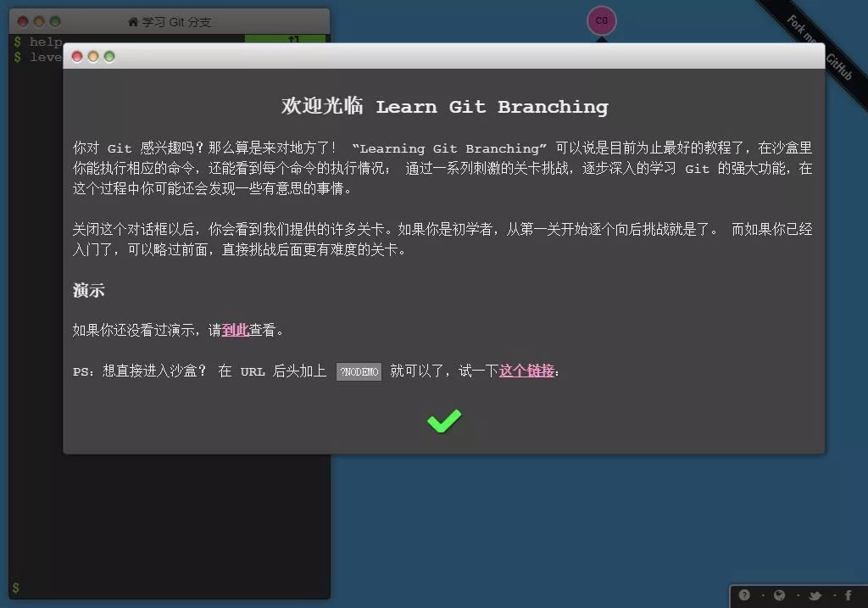Click the ?NODEMO code tag
868x608 pixels.
tap(359, 371)
